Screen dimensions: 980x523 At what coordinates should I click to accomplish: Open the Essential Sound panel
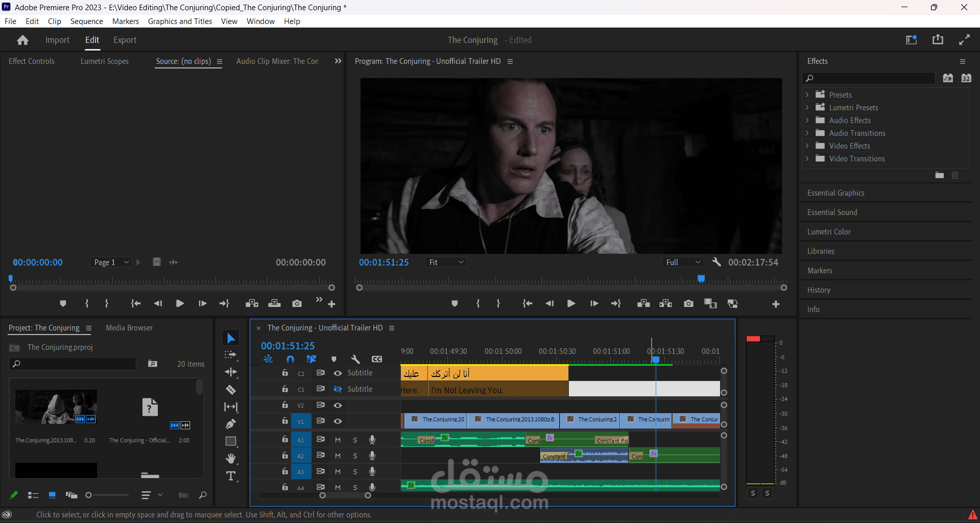[832, 212]
